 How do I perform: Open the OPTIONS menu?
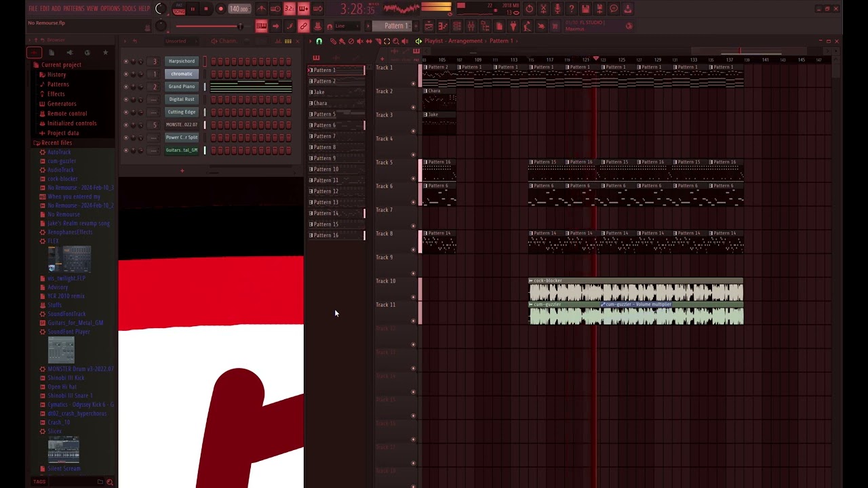pyautogui.click(x=110, y=9)
